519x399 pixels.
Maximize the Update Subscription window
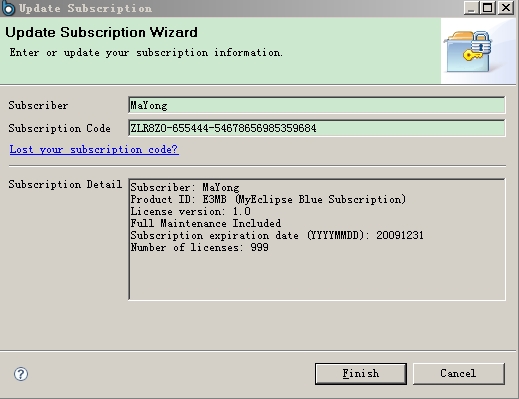(x=488, y=8)
